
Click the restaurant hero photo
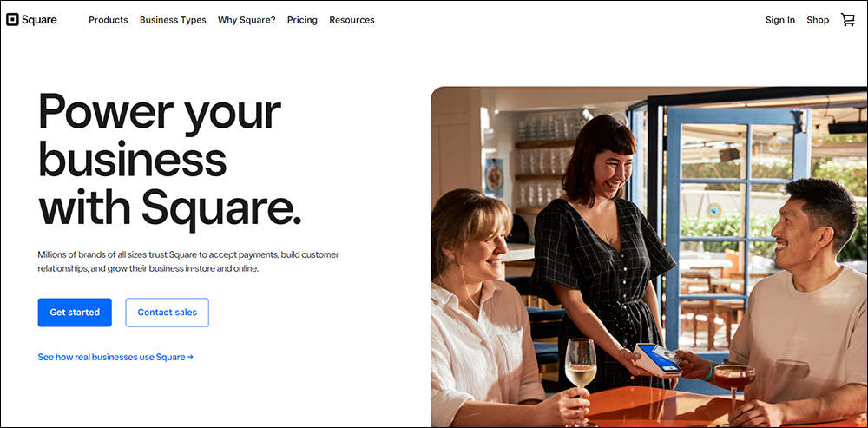coord(648,257)
